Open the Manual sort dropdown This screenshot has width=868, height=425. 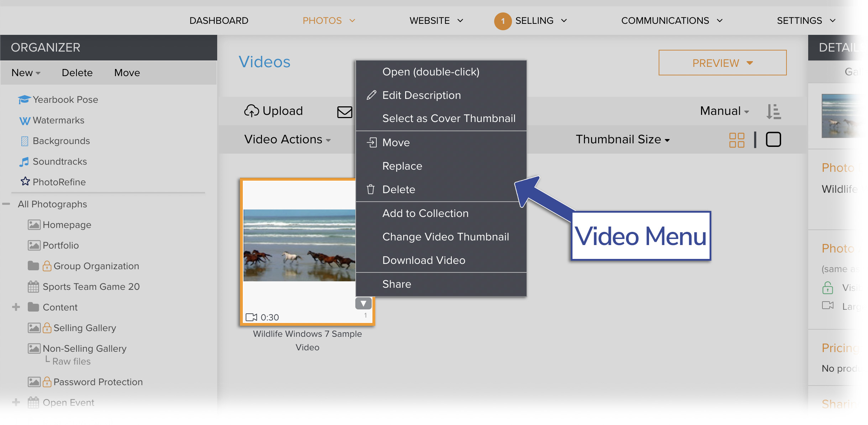point(725,111)
